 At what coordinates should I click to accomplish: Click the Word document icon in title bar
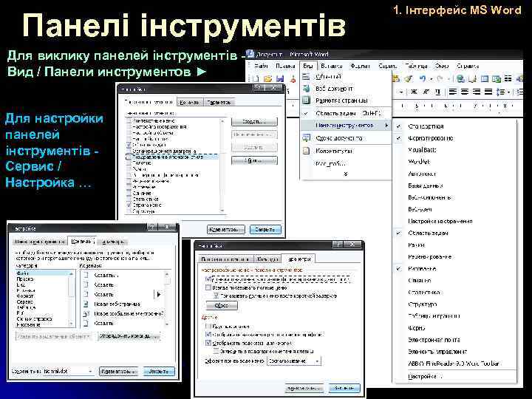pyautogui.click(x=250, y=54)
